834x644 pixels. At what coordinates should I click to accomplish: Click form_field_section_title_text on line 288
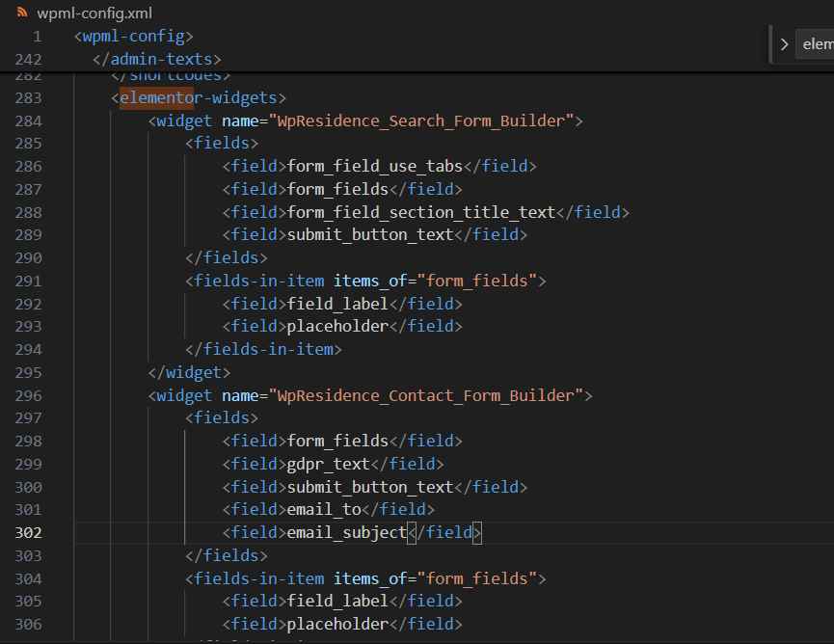(x=421, y=212)
